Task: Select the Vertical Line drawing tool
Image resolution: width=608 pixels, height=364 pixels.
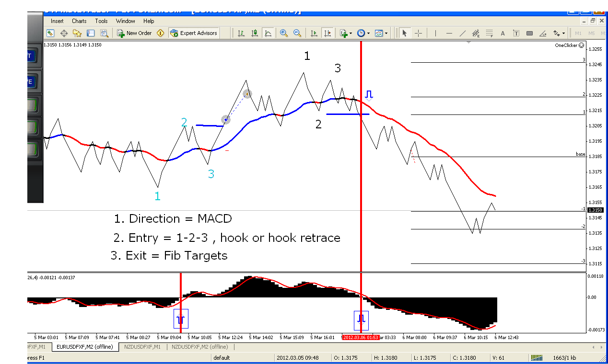Action: (435, 33)
